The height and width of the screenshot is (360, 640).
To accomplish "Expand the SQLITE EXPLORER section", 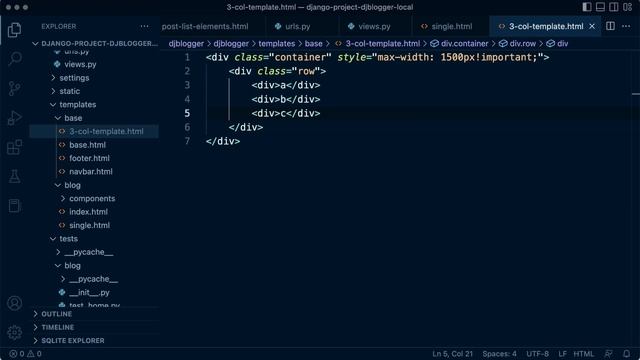I will (73, 340).
